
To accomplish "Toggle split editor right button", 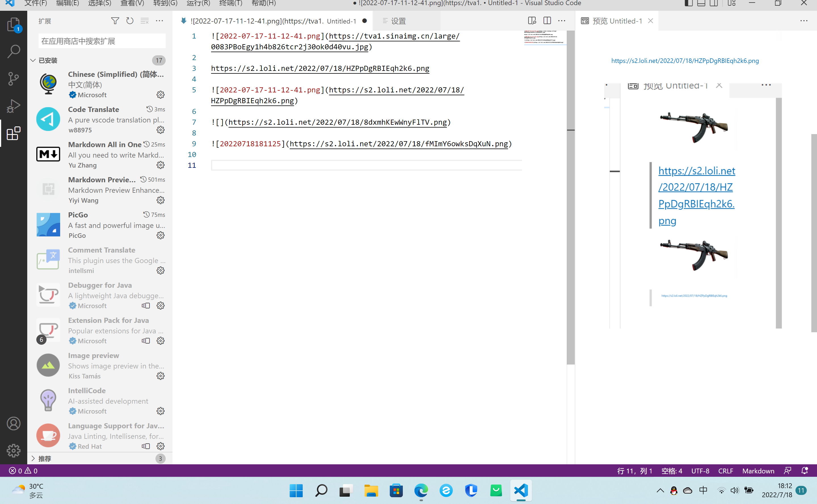I will [547, 21].
